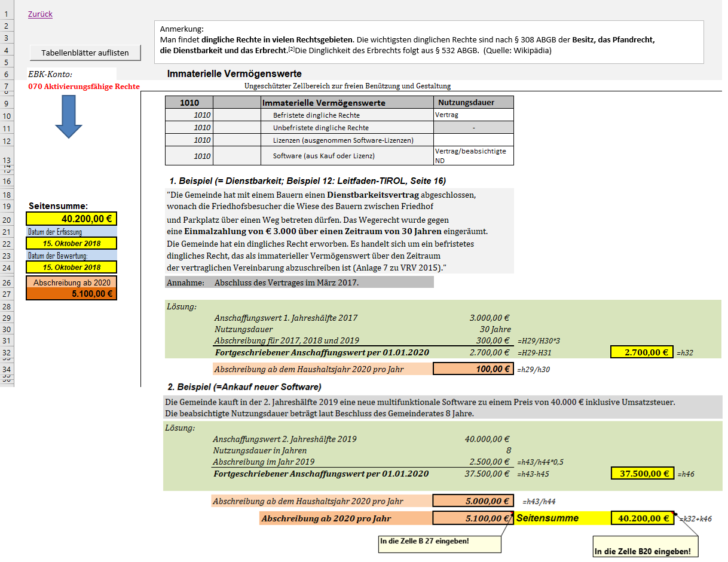The width and height of the screenshot is (728, 562).
Task: Select row header 27
Action: 7,294
